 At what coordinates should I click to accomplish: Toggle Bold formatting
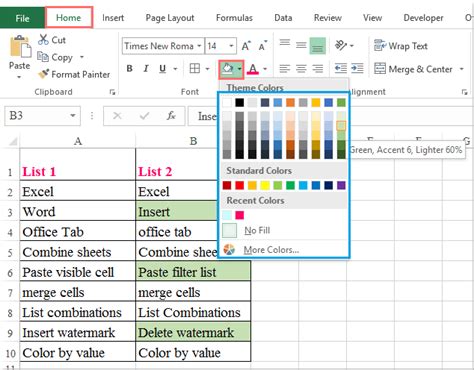click(130, 69)
